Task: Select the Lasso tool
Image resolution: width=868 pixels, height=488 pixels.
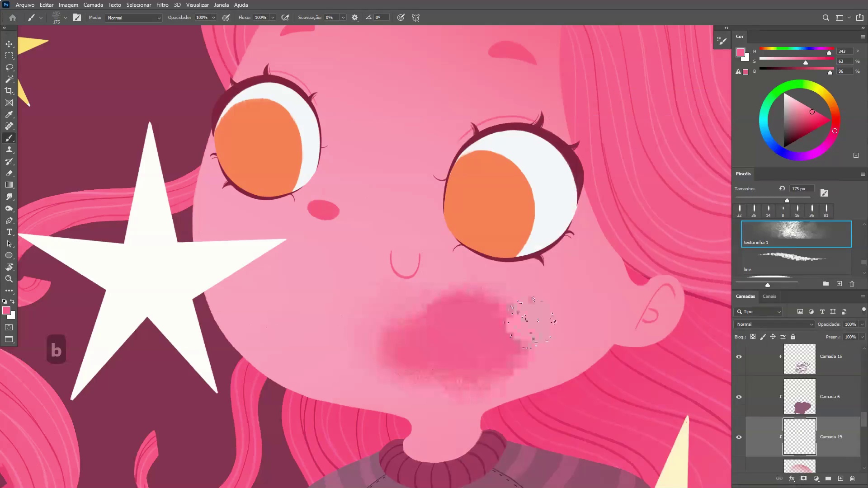Action: [x=9, y=67]
